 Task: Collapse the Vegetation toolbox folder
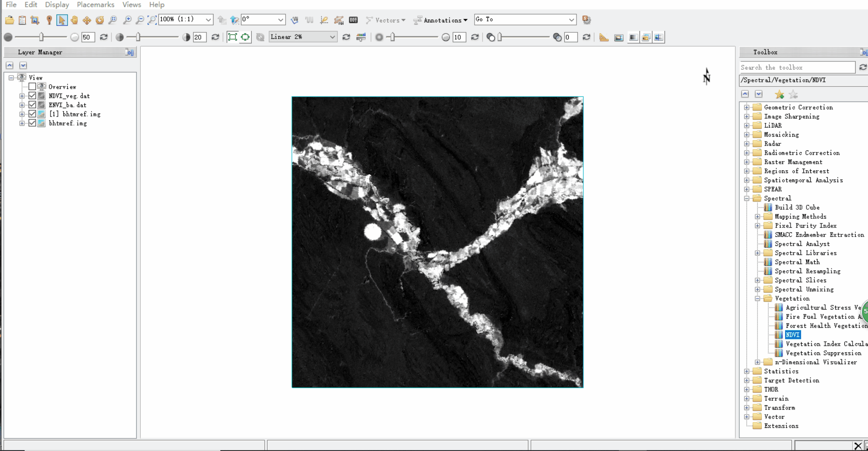[758, 299]
